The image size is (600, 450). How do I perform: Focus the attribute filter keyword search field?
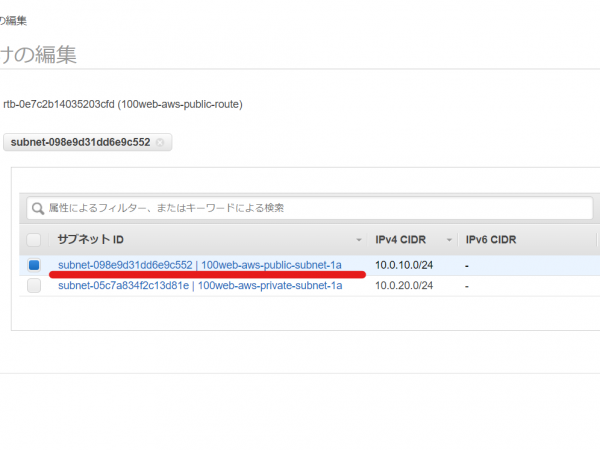click(x=310, y=208)
